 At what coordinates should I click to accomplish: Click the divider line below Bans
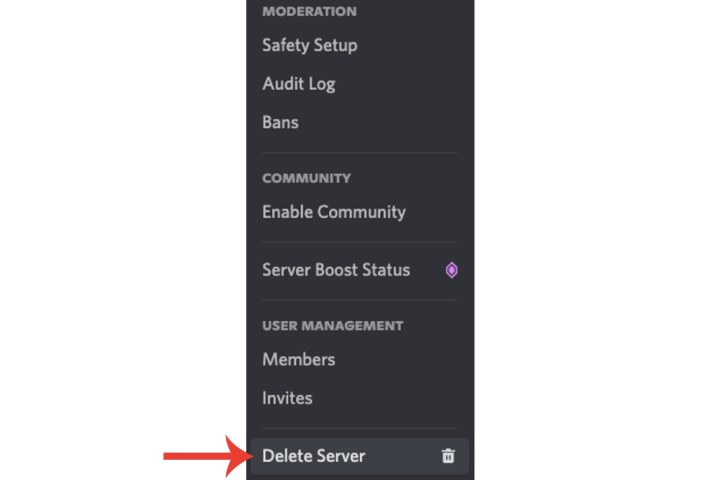click(359, 153)
